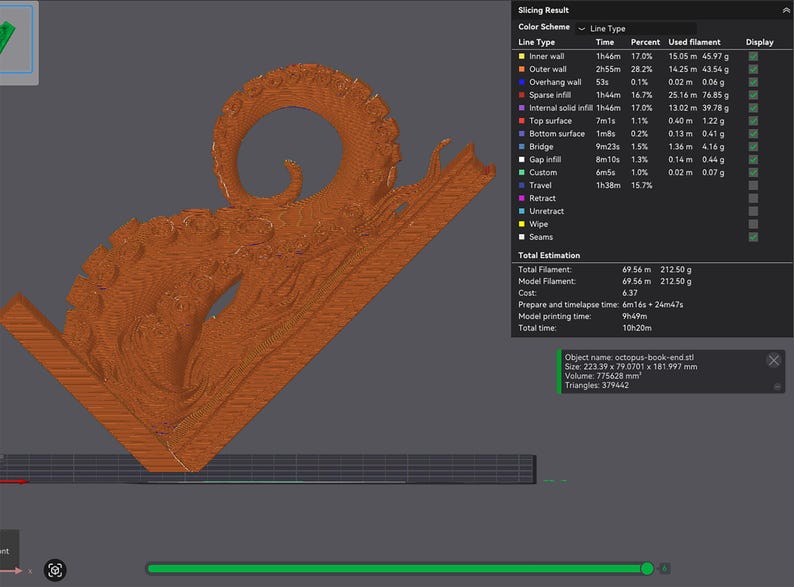Click the small icon below notification close button
794x587 pixels.
point(777,387)
